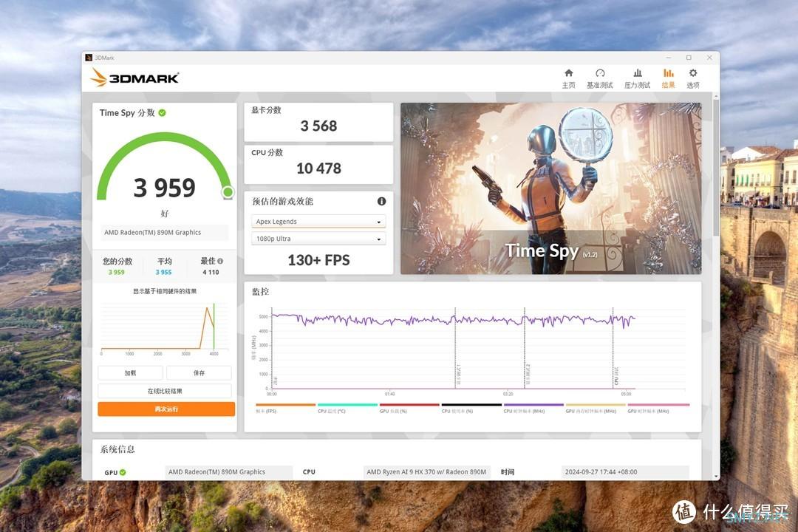Click the orange 再次运行 button

[166, 409]
